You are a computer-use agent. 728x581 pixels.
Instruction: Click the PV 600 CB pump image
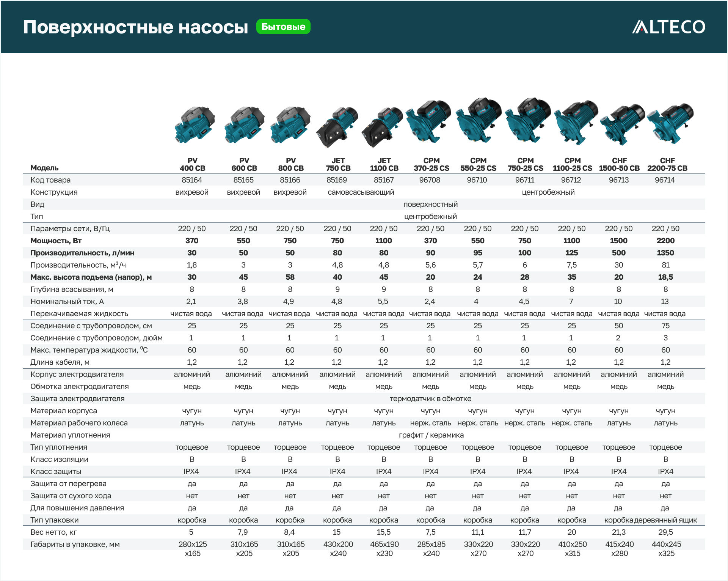pyautogui.click(x=244, y=124)
